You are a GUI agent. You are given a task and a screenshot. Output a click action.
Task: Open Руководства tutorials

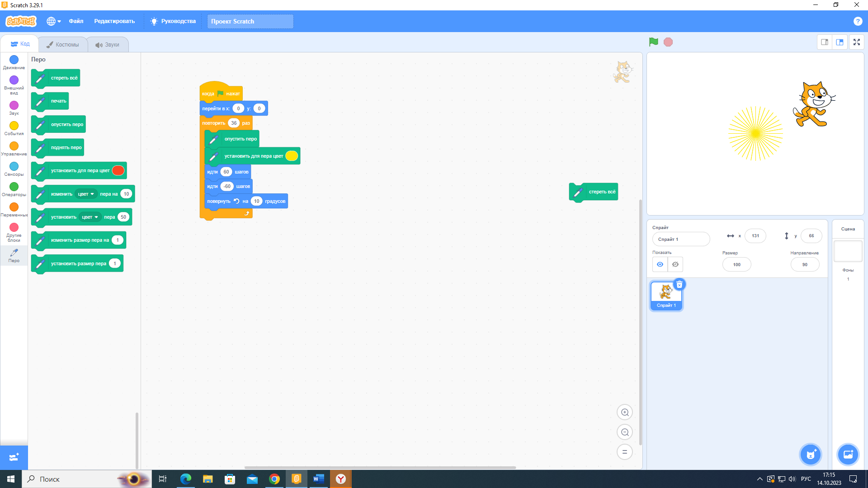point(173,21)
